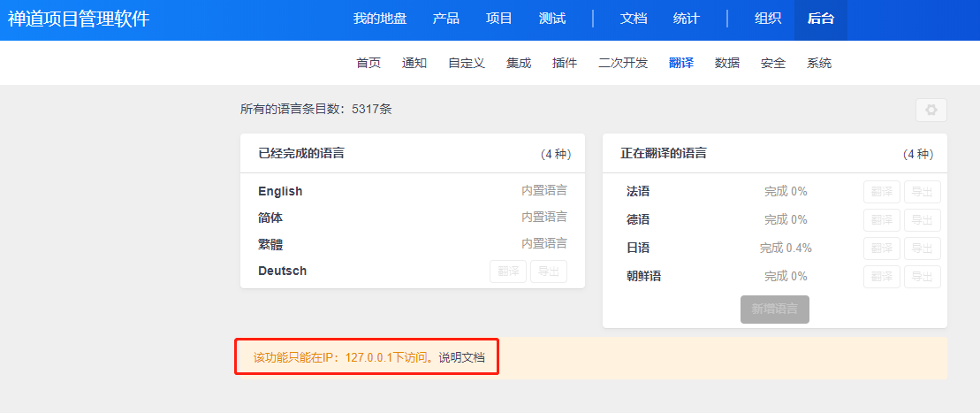This screenshot has width=980, height=413.
Task: Switch to 系统 sub-tab
Action: pyautogui.click(x=819, y=63)
